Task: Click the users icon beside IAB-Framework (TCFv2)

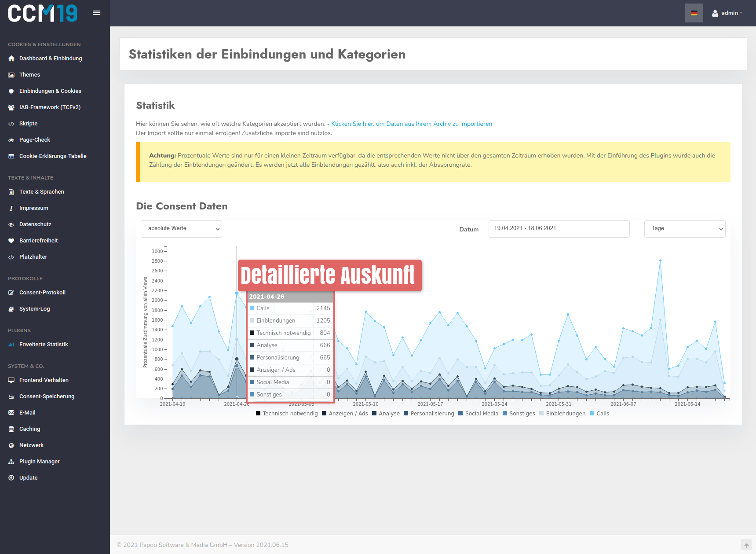Action: 11,107
